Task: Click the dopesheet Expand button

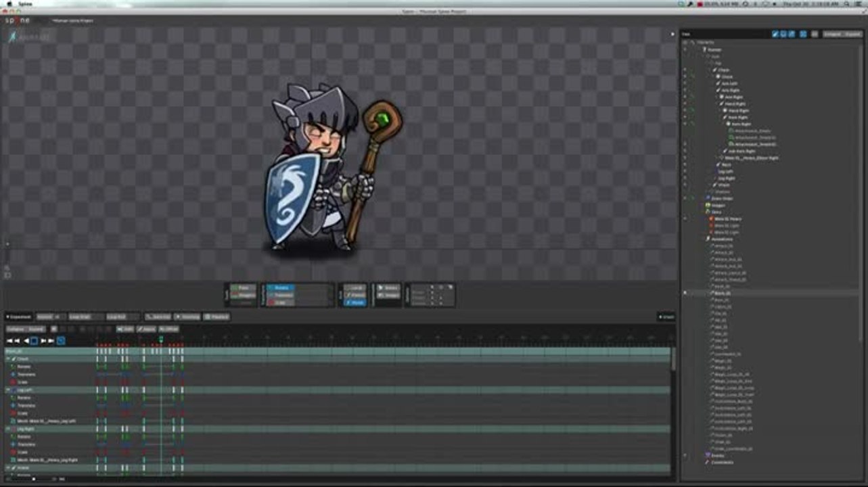Action: (37, 329)
